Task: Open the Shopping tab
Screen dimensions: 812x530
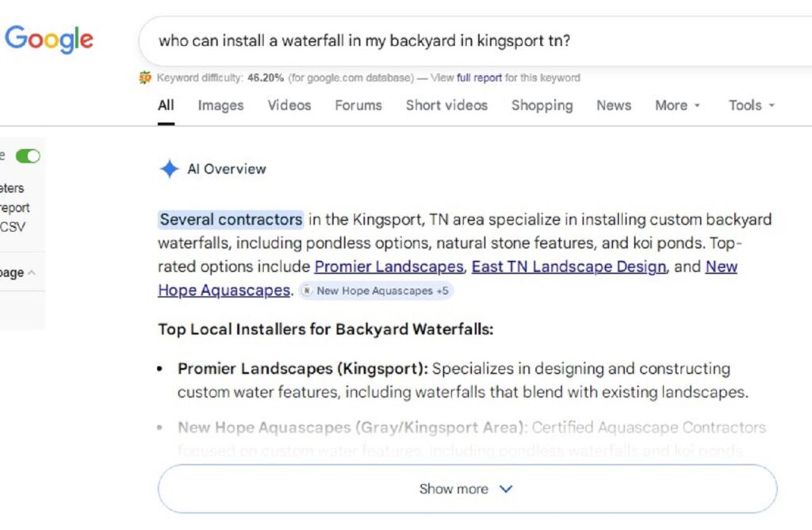Action: 542,106
